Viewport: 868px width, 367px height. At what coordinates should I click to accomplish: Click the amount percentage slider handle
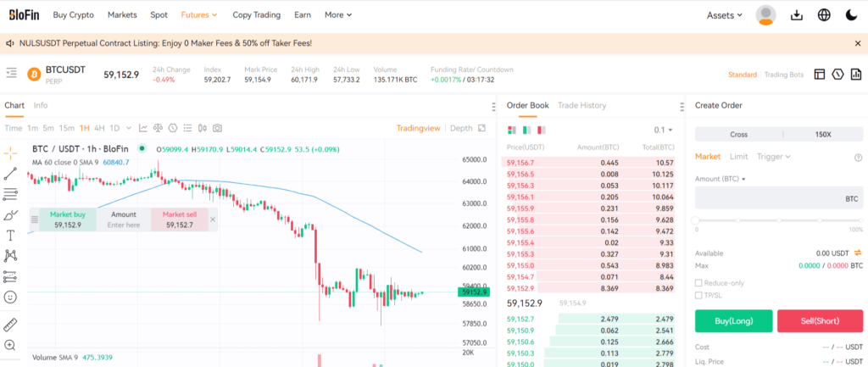696,220
